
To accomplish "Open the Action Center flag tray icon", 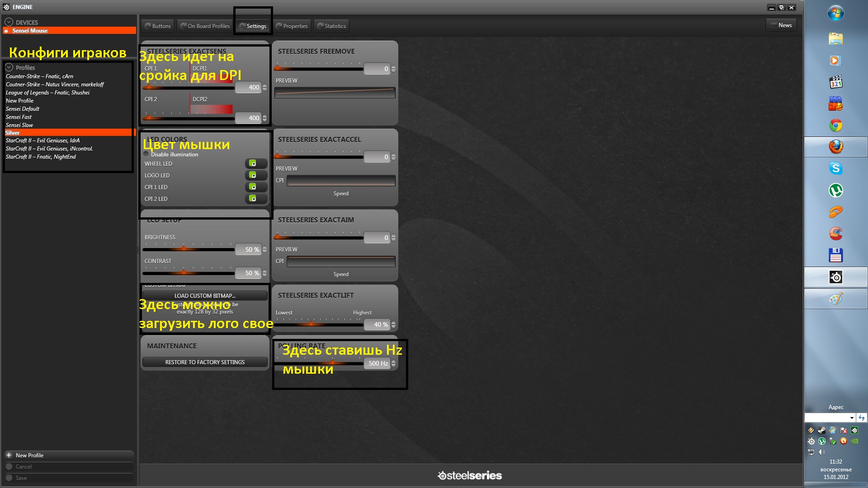I will click(x=844, y=430).
